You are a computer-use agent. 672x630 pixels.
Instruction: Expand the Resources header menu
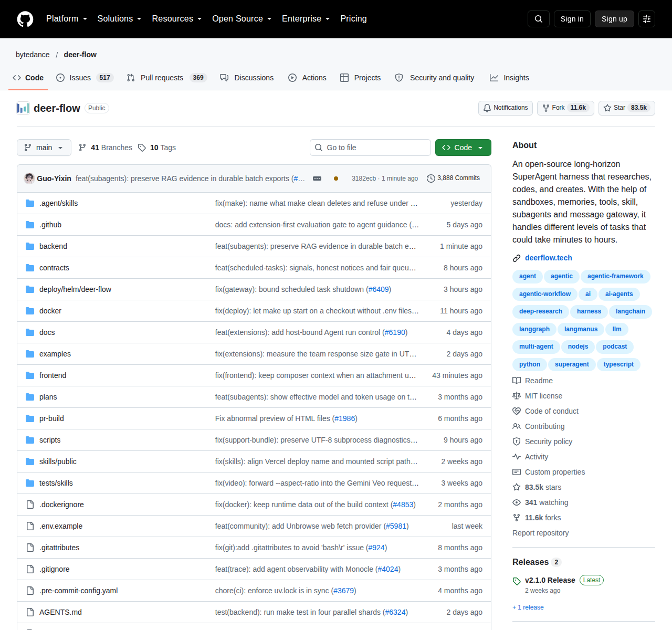(x=177, y=19)
